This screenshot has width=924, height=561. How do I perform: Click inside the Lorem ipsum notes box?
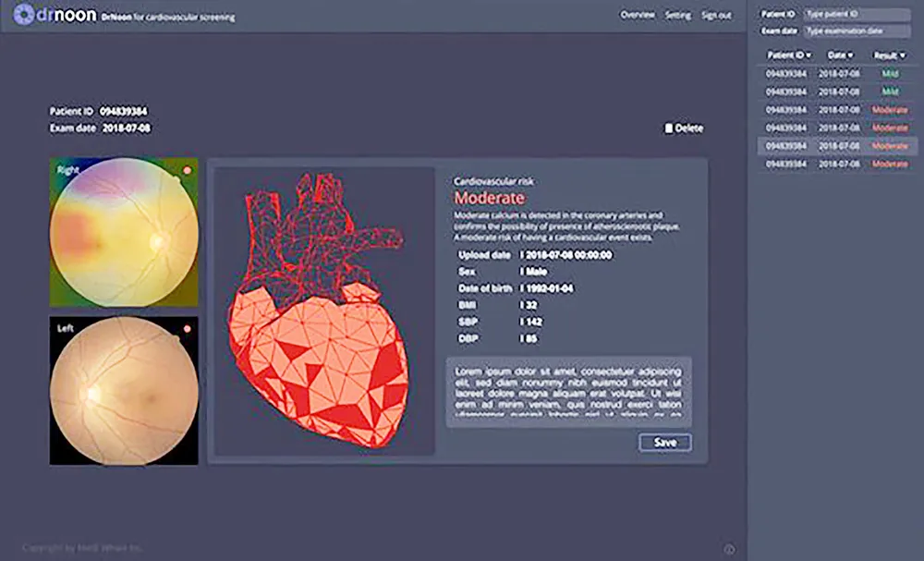[x=568, y=392]
